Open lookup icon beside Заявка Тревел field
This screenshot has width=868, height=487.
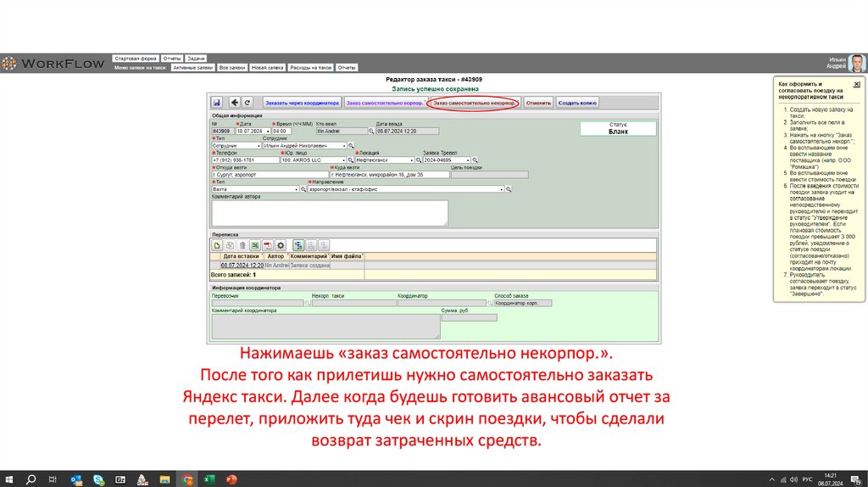475,160
